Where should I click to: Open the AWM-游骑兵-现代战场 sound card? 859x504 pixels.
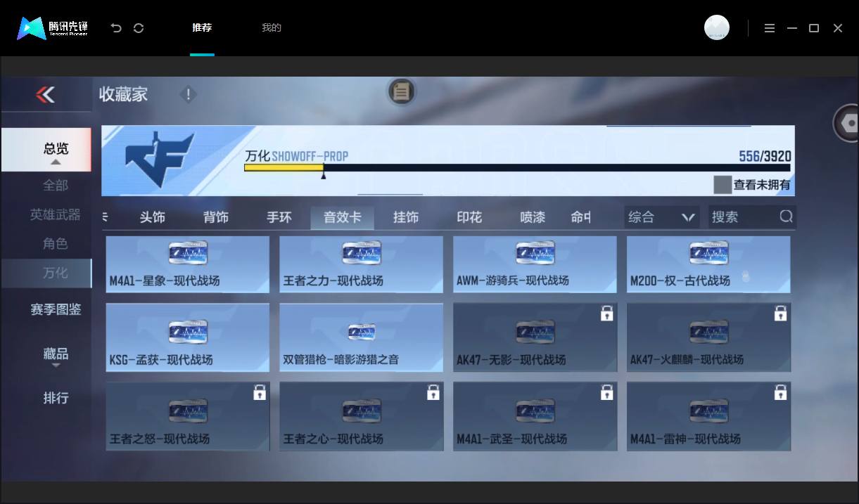click(x=535, y=264)
